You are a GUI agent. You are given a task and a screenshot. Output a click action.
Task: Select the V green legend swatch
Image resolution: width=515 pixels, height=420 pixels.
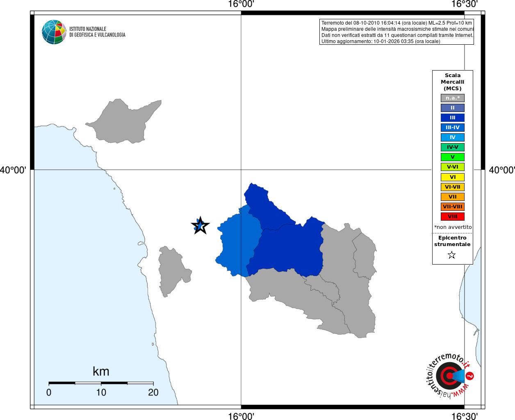(x=453, y=157)
